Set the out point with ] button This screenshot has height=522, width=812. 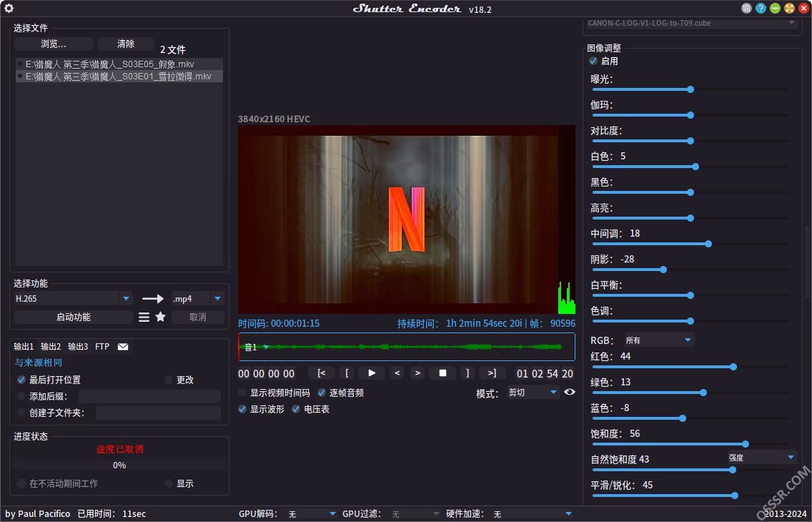[x=467, y=373]
